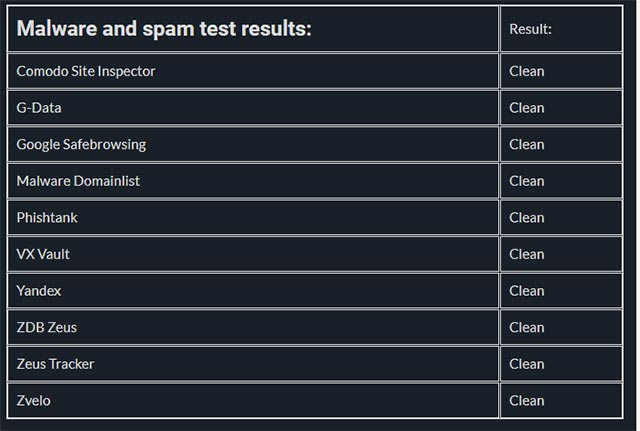Image resolution: width=640 pixels, height=431 pixels.
Task: Select the Zeus Tracker row label
Action: pos(55,364)
